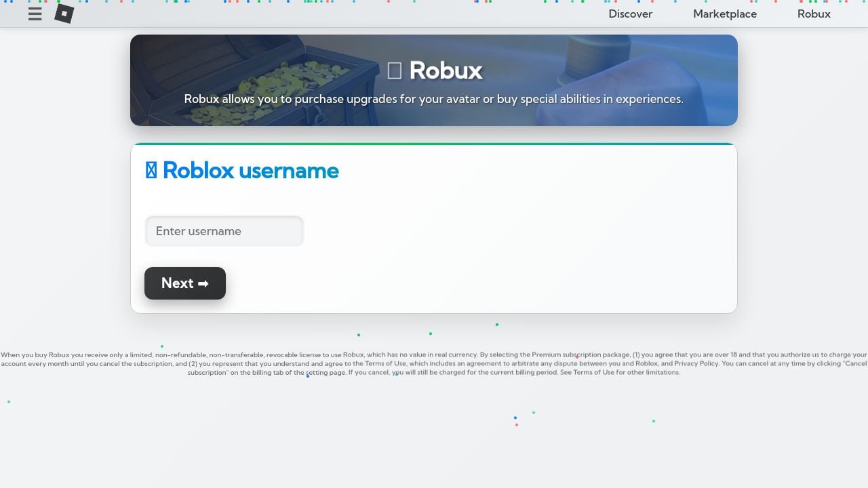The image size is (868, 488).
Task: Open the Marketplace link
Action: pyautogui.click(x=725, y=14)
